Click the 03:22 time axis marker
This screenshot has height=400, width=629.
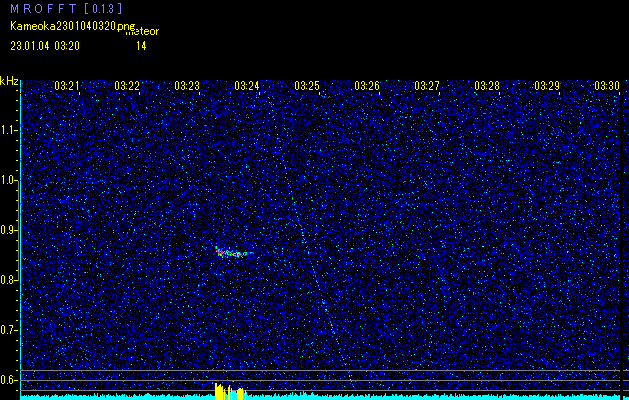[127, 85]
